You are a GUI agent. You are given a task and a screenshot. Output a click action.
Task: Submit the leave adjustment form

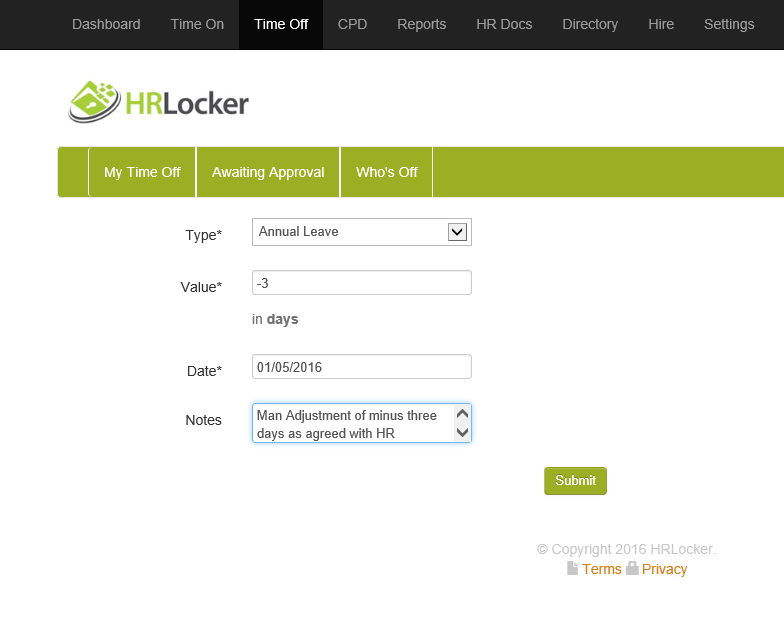coord(575,481)
